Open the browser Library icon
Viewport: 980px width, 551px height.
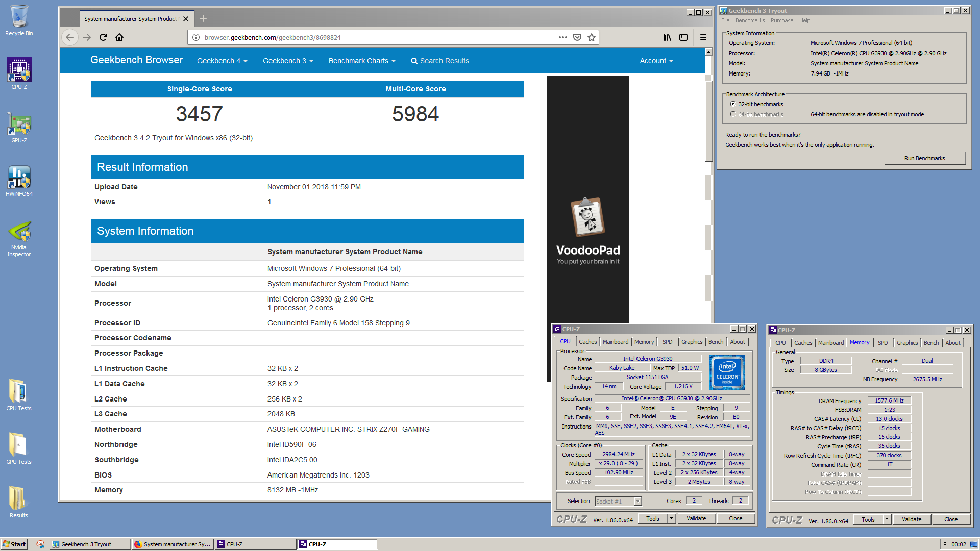[667, 37]
